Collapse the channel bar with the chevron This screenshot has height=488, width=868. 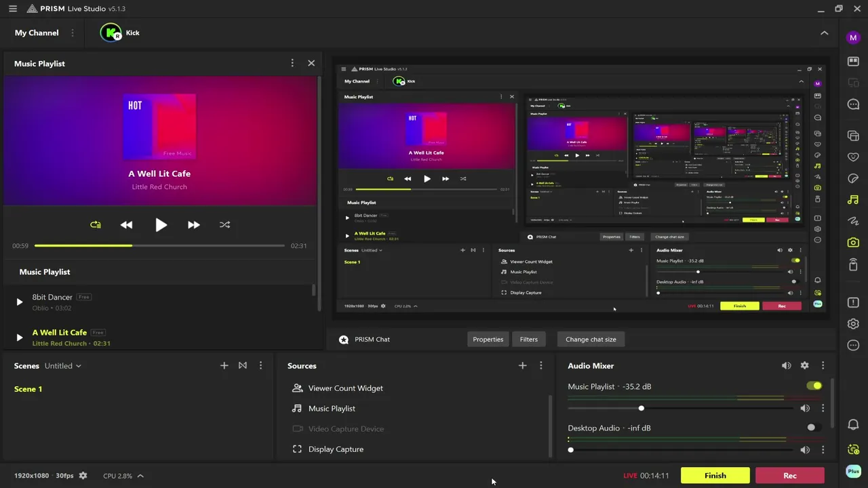825,33
